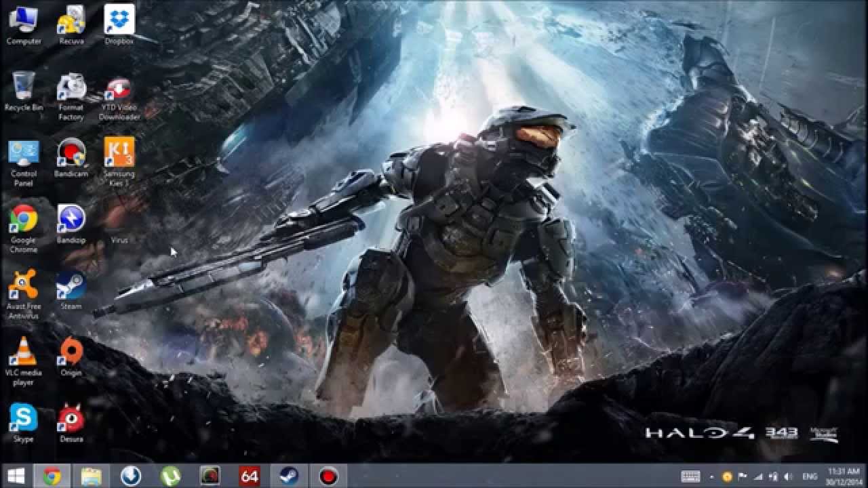The image size is (868, 488).
Task: Click the orange tray notification icon
Action: coord(728,476)
